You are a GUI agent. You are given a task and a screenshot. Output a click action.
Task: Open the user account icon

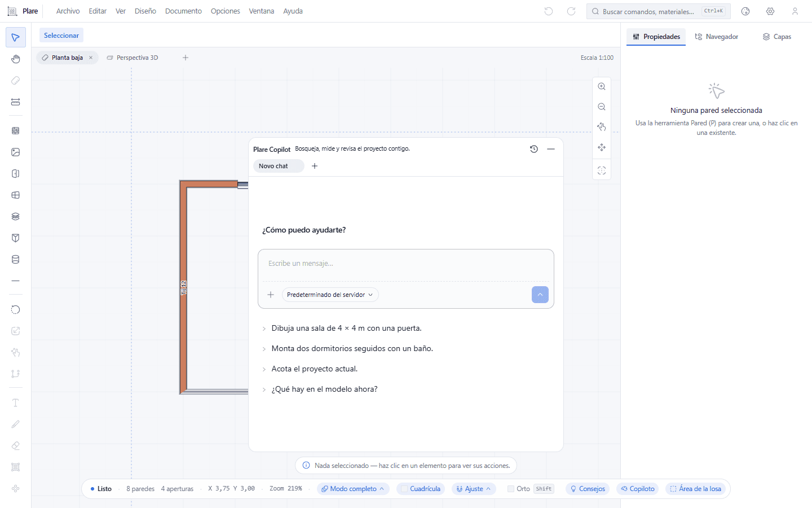click(795, 11)
